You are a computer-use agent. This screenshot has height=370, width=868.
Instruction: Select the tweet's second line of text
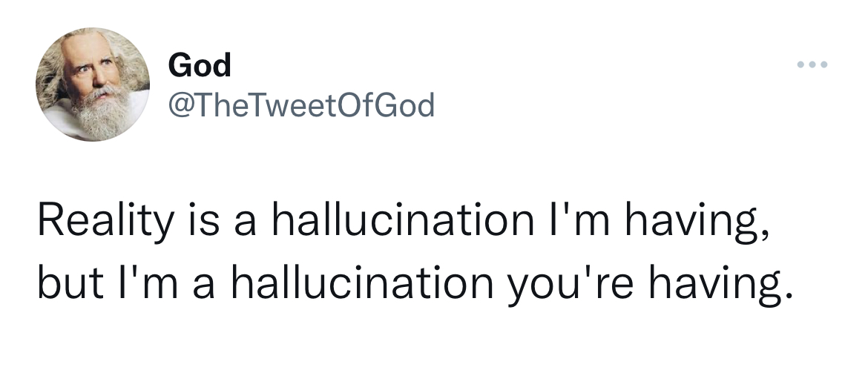click(415, 283)
